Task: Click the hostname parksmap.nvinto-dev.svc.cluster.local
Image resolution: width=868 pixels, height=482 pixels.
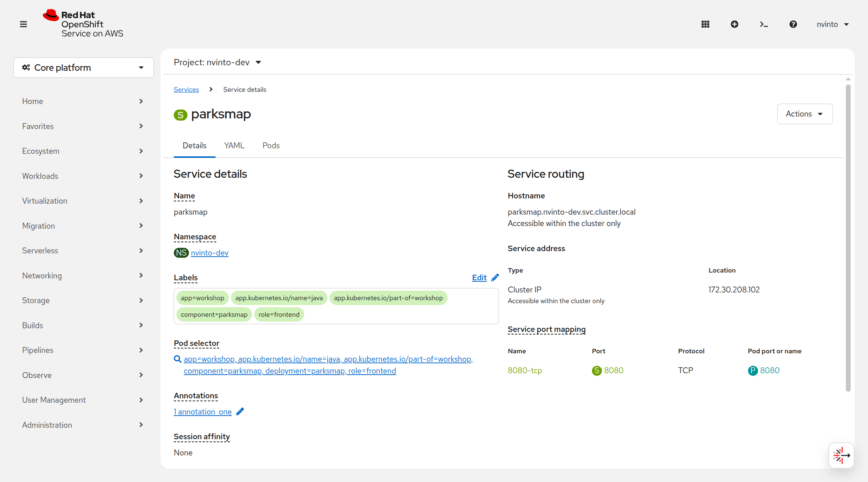Action: click(572, 212)
